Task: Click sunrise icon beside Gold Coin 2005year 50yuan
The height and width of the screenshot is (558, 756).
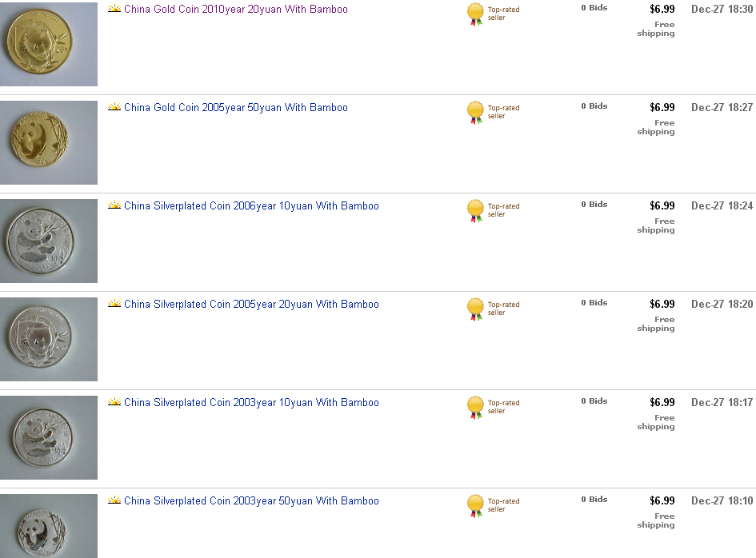Action: click(x=114, y=108)
